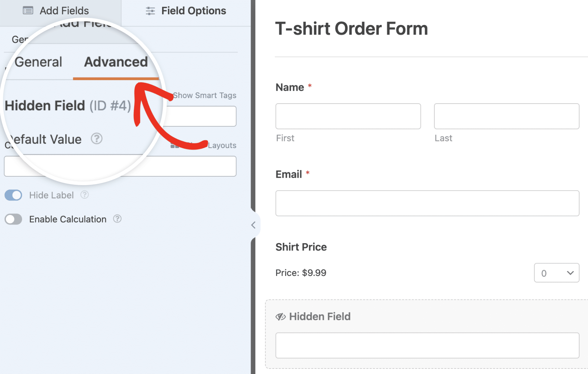This screenshot has width=588, height=374.
Task: Click the Show Smart Tags link
Action: [205, 96]
